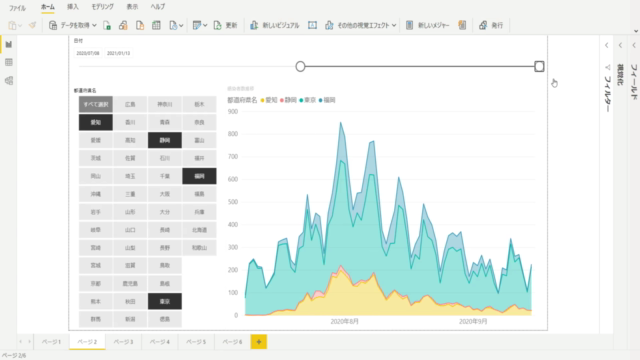The height and width of the screenshot is (360, 640).
Task: Toggle the 愛知 prefecture slicer tile
Action: [96, 122]
